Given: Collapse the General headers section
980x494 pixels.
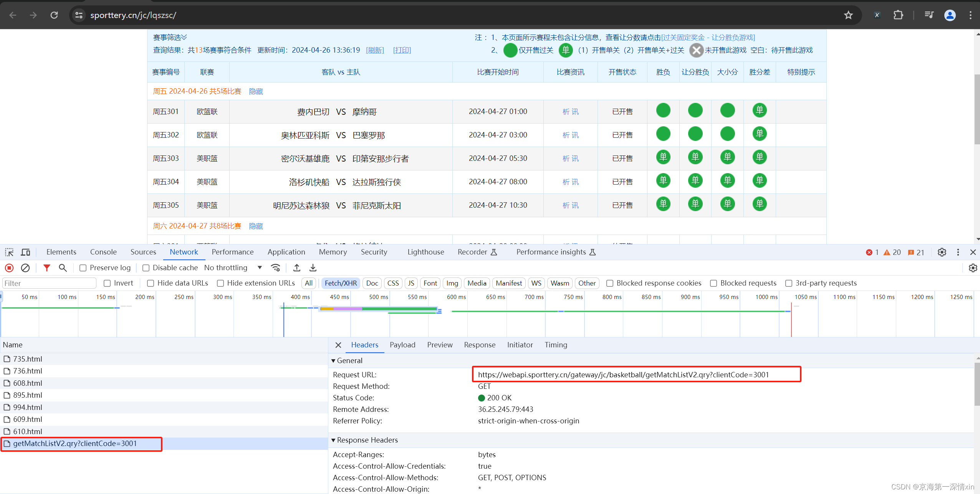Looking at the screenshot, I should (334, 361).
